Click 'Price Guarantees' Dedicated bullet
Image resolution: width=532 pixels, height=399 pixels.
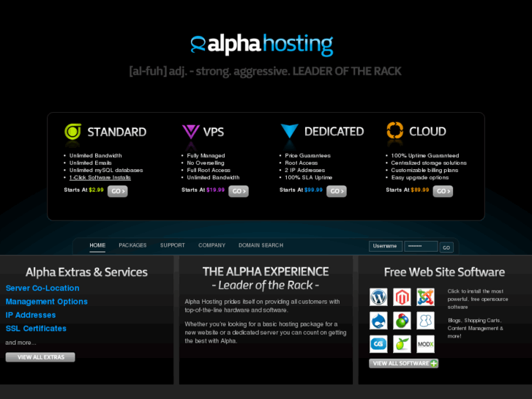click(x=308, y=155)
